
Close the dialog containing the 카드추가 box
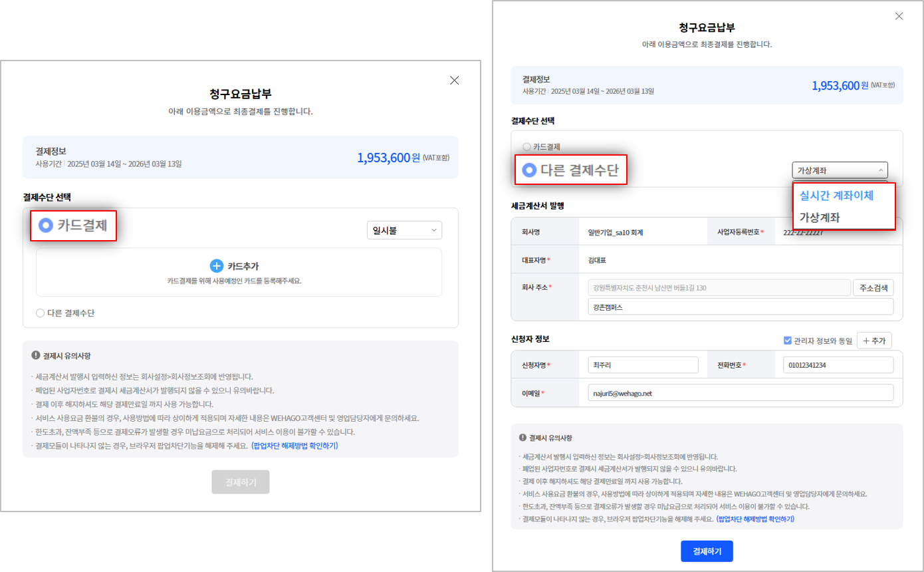pos(455,80)
